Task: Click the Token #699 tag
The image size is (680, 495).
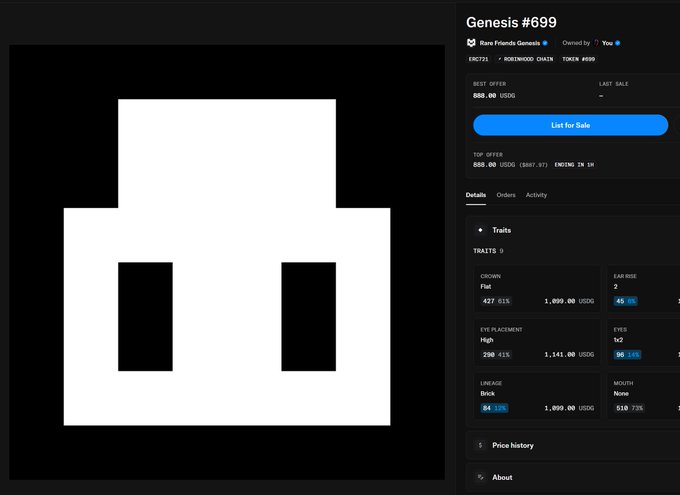Action: (579, 59)
